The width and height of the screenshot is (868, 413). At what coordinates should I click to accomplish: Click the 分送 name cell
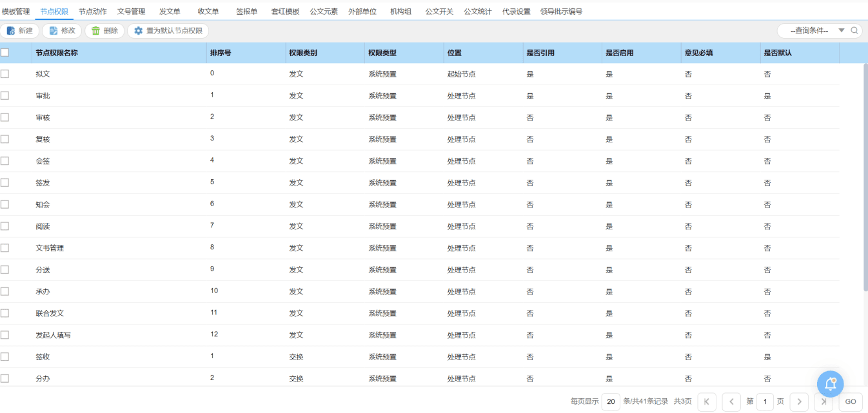(43, 270)
